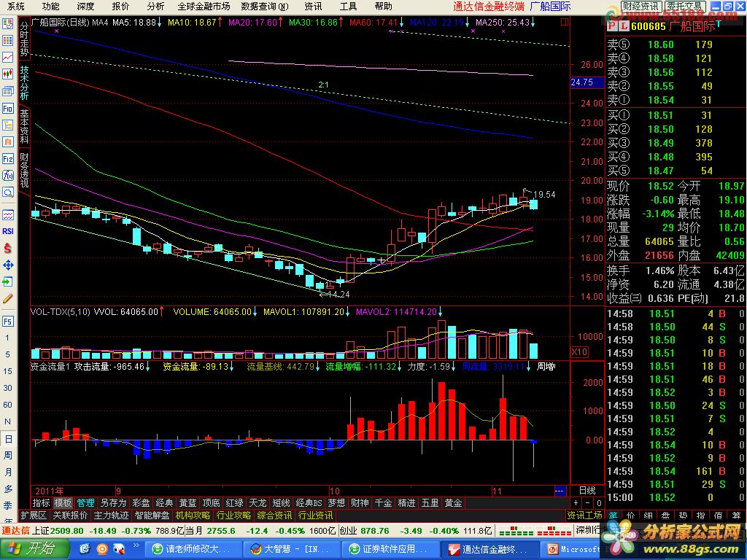The height and width of the screenshot is (560, 747).
Task: Click the wavy indicator lines icon
Action: (x=7, y=215)
